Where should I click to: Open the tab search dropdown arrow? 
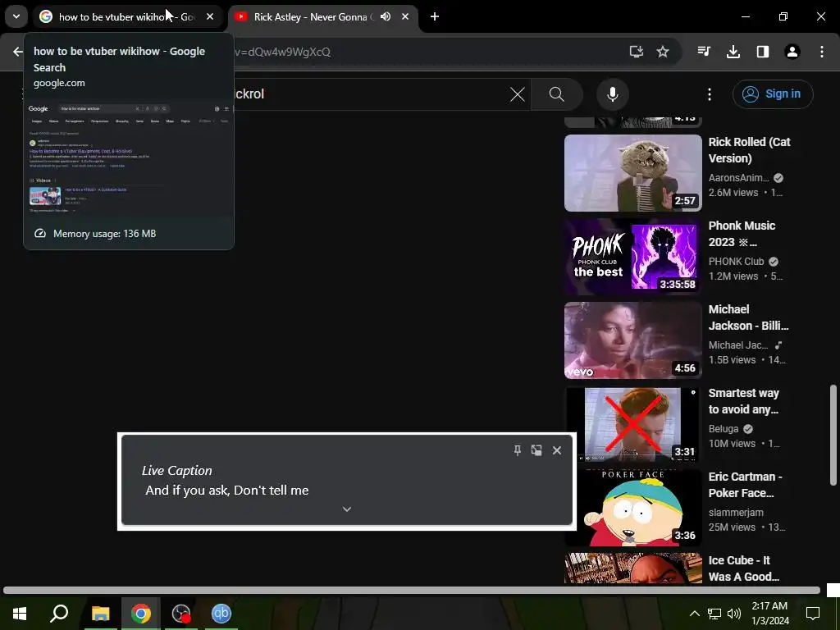16,16
